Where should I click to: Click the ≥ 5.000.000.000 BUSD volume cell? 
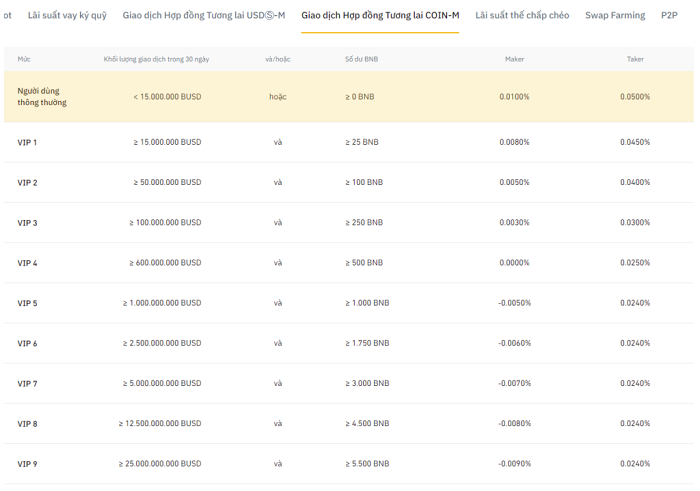point(162,383)
